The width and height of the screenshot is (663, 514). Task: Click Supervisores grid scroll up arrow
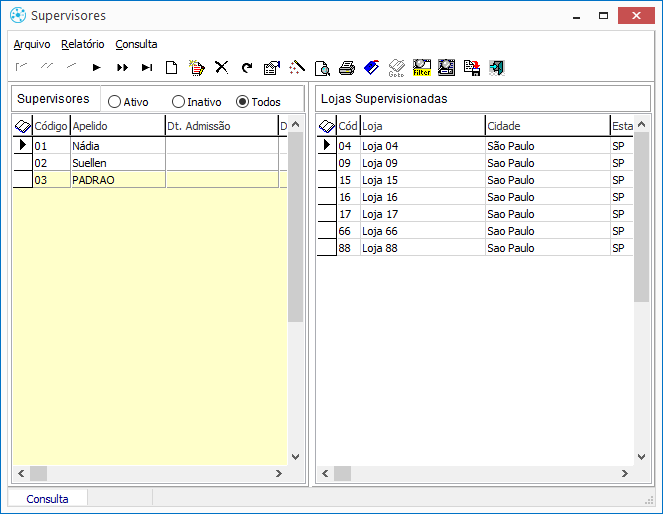(296, 124)
